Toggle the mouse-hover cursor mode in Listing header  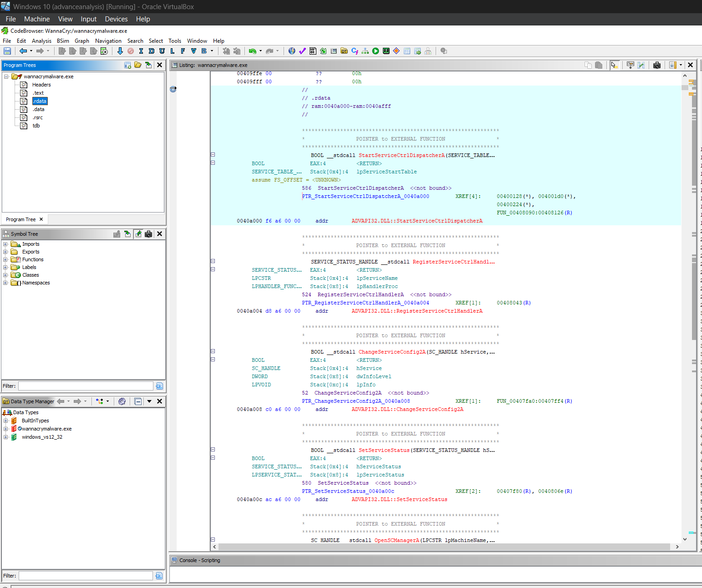point(615,65)
